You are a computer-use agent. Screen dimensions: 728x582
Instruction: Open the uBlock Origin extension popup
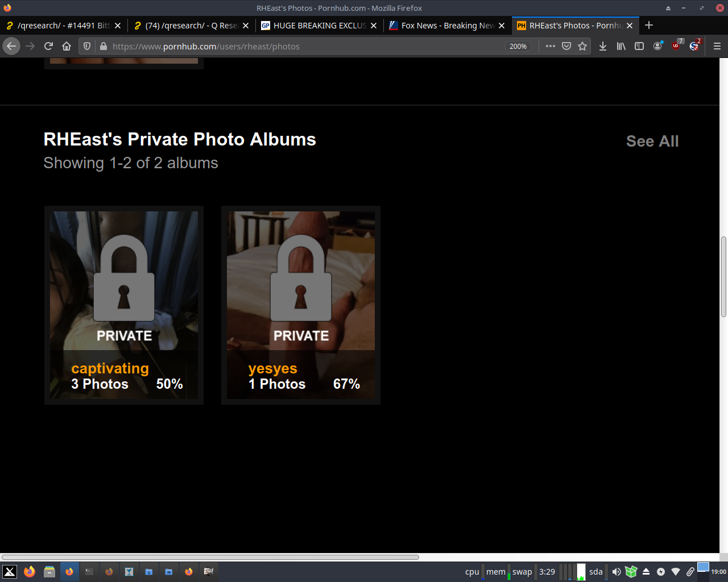pyautogui.click(x=676, y=46)
